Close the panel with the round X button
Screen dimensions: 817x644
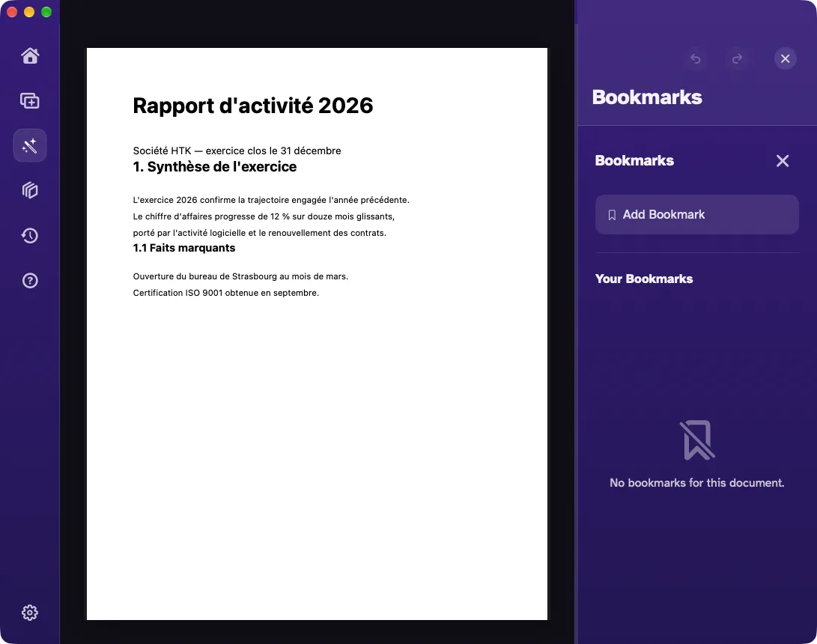coord(786,58)
